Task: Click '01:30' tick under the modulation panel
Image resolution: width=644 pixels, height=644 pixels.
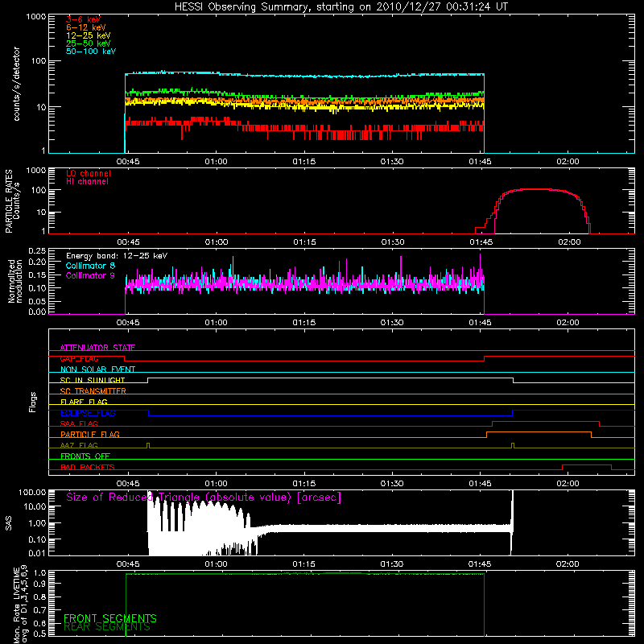Action: click(x=392, y=323)
